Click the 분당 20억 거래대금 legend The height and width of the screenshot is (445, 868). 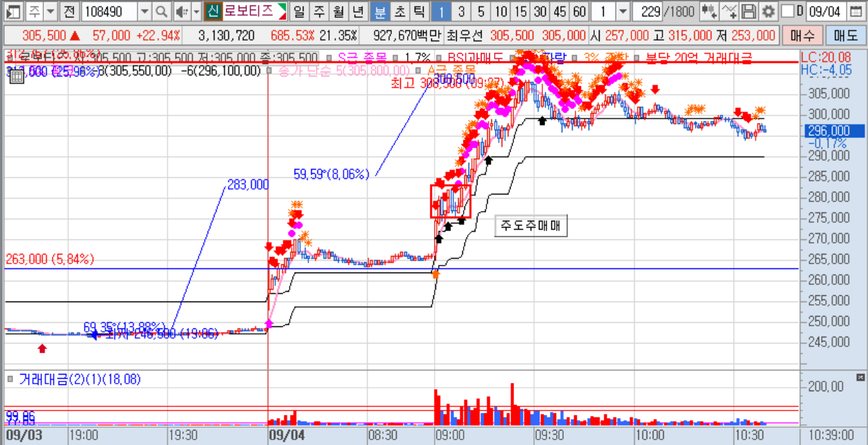[698, 58]
